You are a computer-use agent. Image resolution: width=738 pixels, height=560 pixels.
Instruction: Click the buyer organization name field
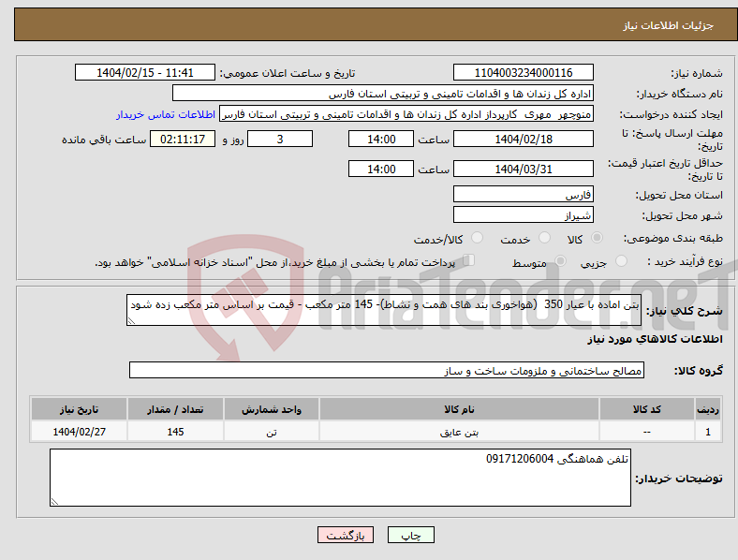383,94
